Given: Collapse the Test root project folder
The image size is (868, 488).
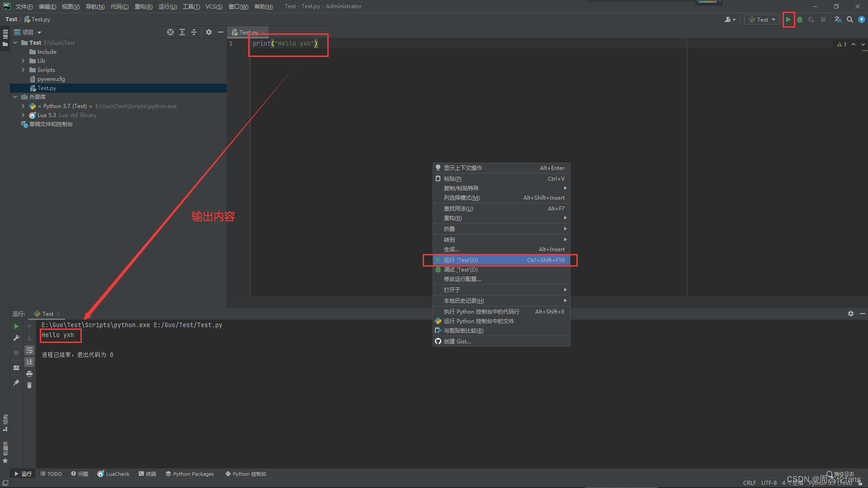Looking at the screenshot, I should pos(15,42).
